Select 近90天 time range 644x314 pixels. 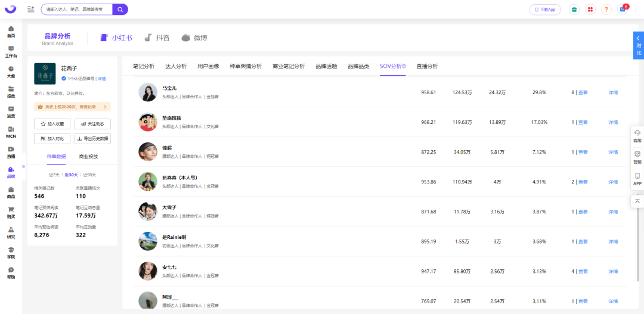(x=89, y=175)
